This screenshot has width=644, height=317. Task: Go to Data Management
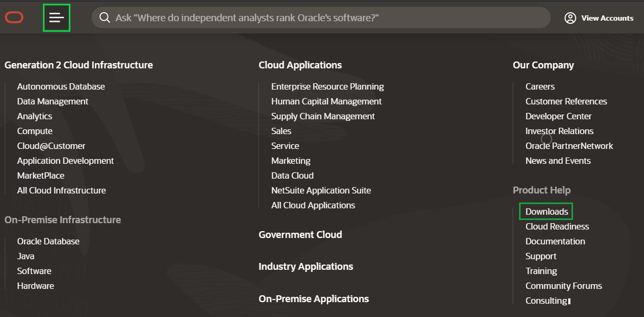point(52,101)
